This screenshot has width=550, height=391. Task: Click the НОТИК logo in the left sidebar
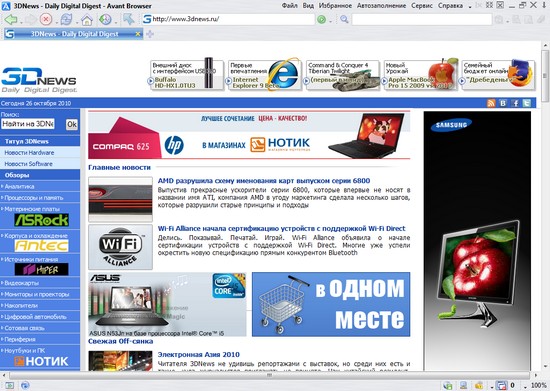point(41,361)
